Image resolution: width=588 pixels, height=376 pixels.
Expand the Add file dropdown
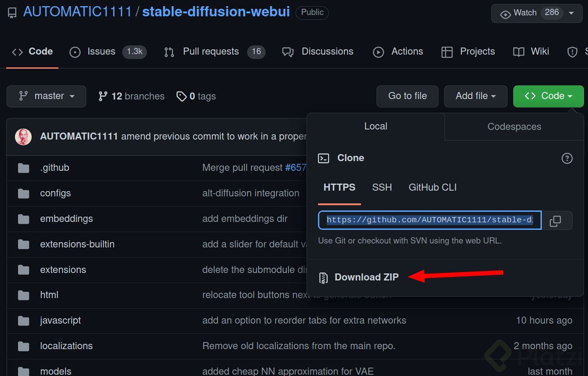point(476,96)
